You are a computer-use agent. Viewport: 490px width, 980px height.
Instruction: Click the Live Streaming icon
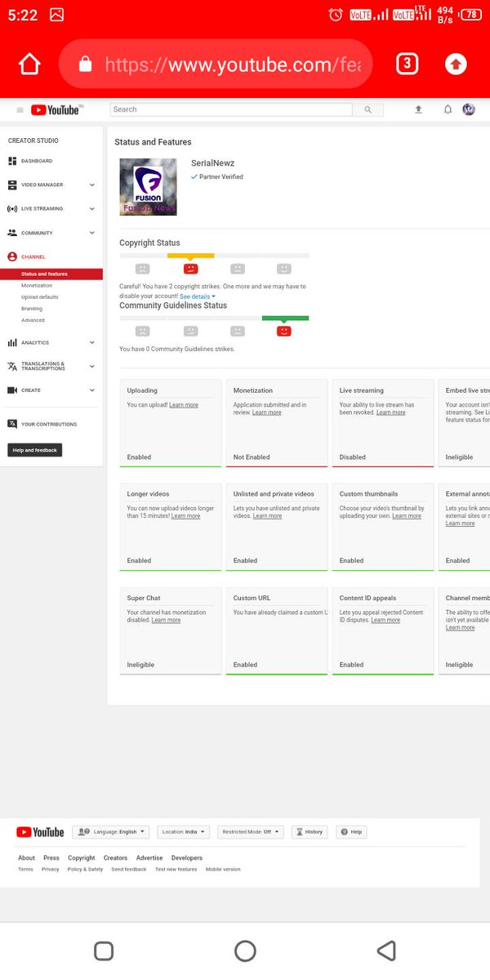point(12,209)
